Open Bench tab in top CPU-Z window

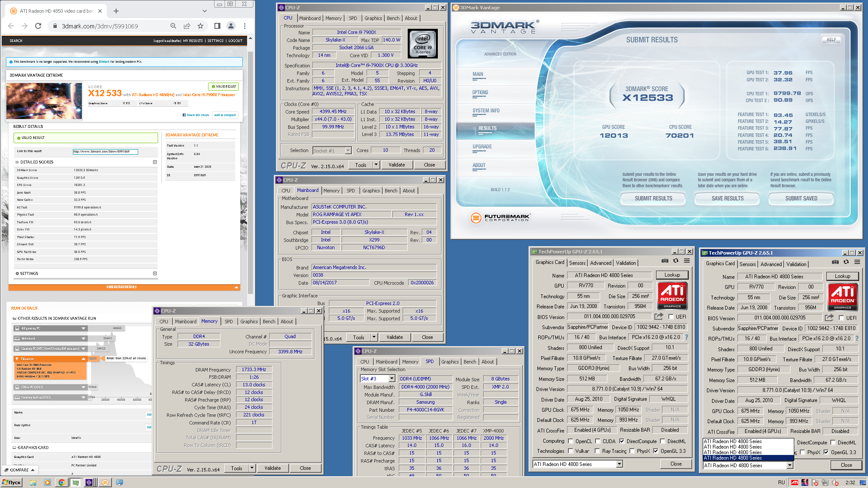click(393, 18)
